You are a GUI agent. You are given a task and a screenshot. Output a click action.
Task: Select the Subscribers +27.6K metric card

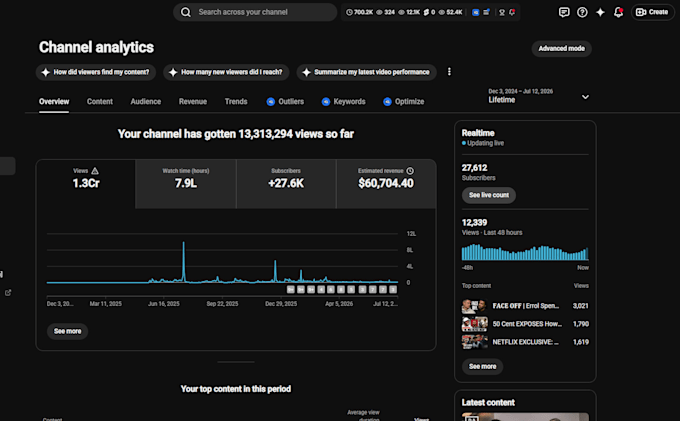coord(286,184)
